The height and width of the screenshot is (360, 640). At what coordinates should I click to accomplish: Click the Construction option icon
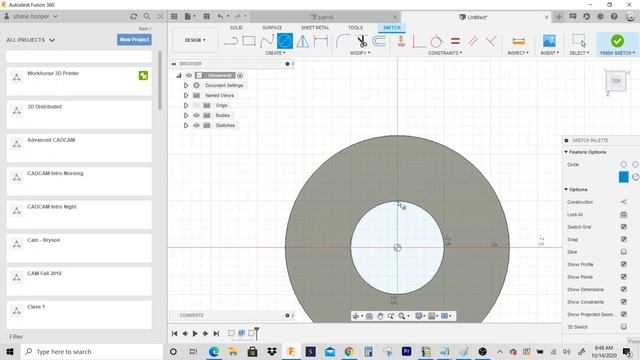tap(624, 202)
